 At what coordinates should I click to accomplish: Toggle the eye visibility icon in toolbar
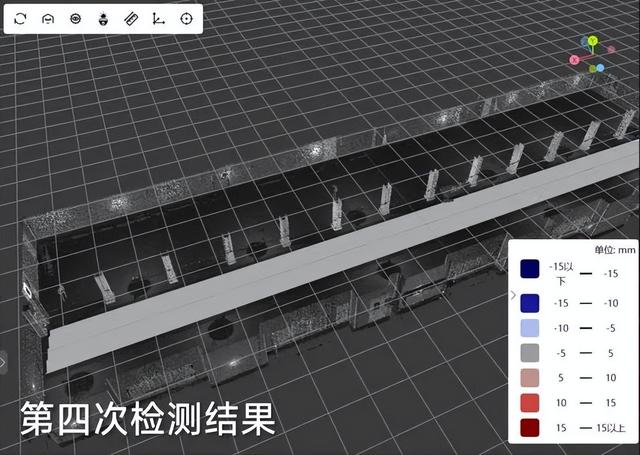[x=76, y=19]
